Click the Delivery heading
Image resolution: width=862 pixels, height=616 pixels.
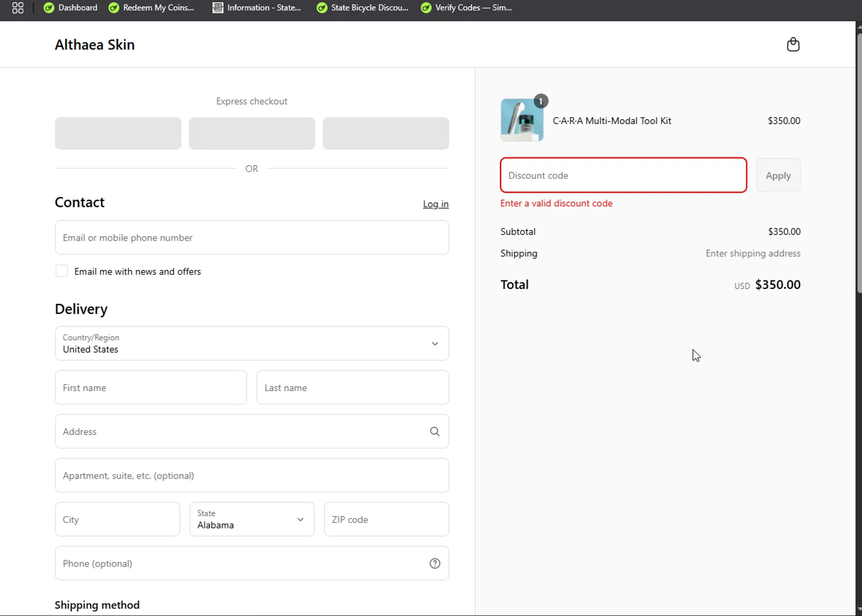click(x=81, y=309)
